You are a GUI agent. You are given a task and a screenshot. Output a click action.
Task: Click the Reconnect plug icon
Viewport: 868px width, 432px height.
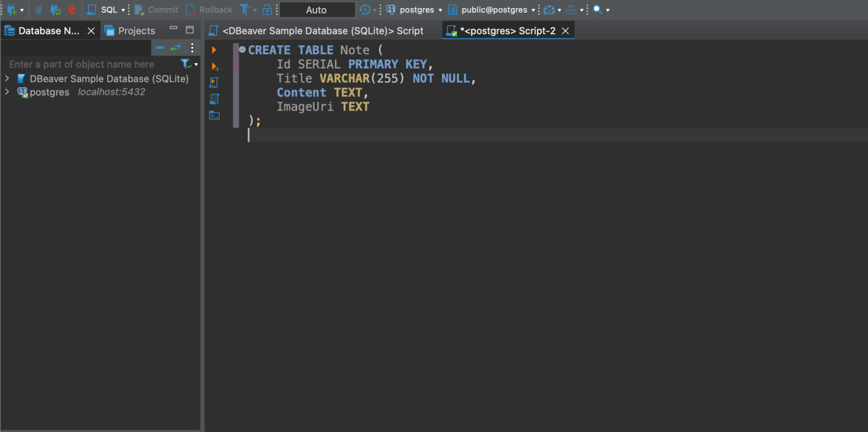point(56,10)
